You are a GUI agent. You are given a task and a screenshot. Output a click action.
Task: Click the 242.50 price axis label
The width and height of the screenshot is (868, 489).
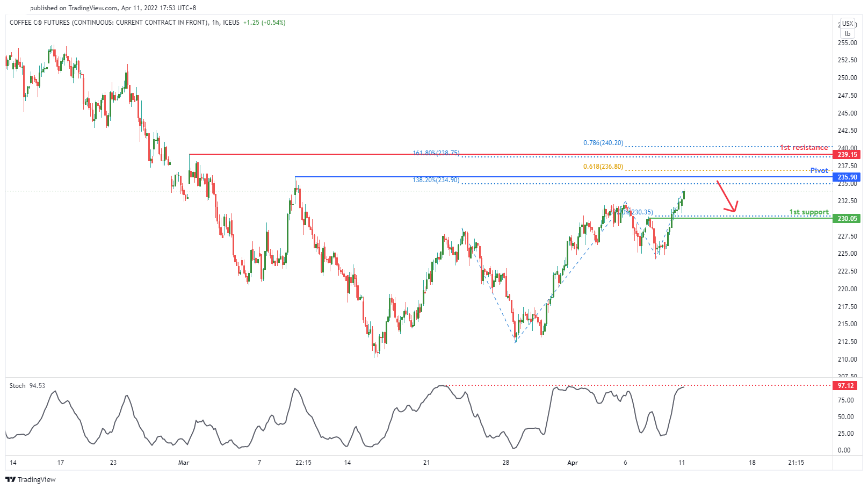point(848,131)
